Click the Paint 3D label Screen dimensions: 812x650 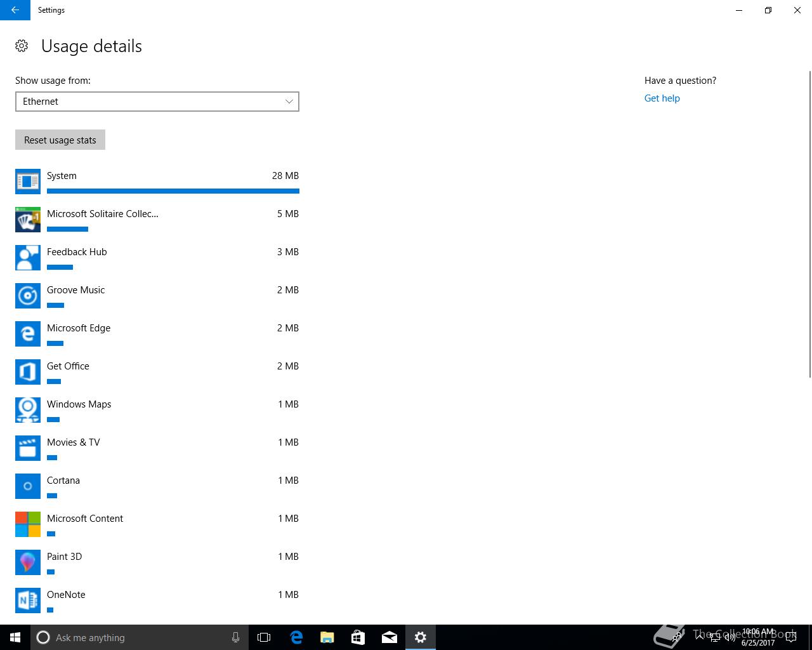64,557
